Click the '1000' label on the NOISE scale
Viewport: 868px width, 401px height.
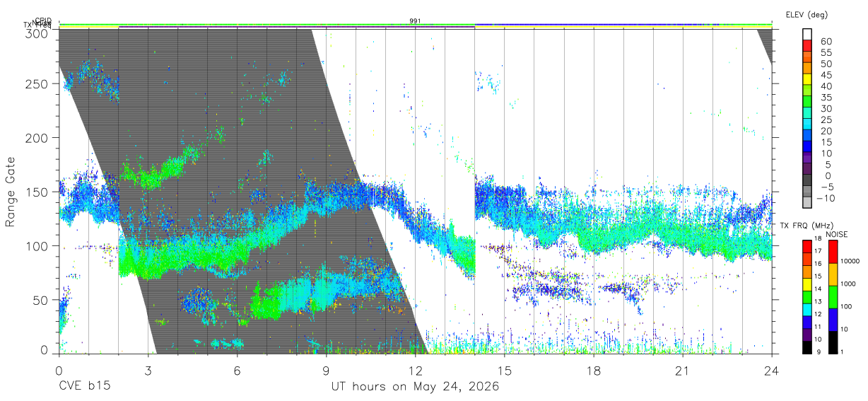click(x=850, y=284)
